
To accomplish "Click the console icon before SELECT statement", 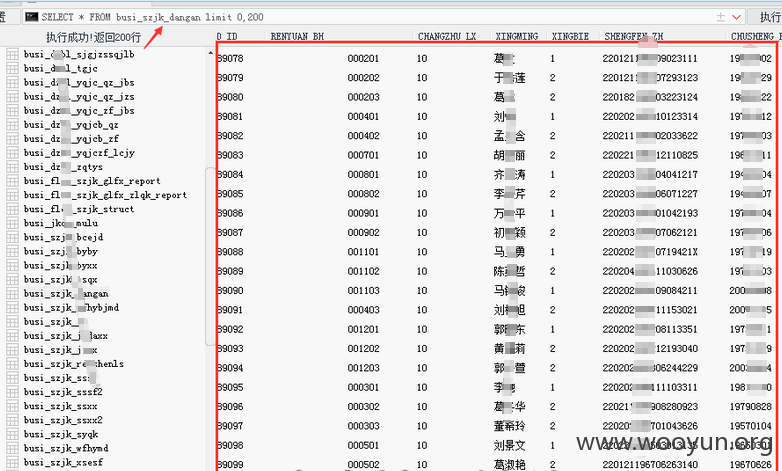I will [x=31, y=17].
